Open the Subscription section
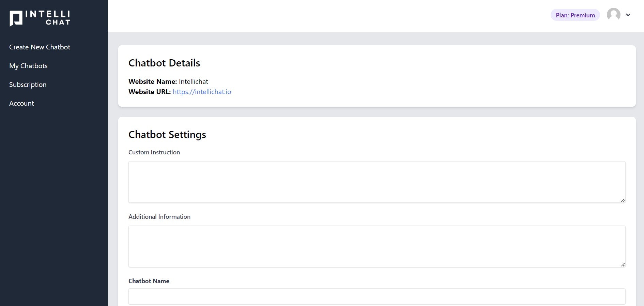The image size is (644, 306). (x=28, y=85)
